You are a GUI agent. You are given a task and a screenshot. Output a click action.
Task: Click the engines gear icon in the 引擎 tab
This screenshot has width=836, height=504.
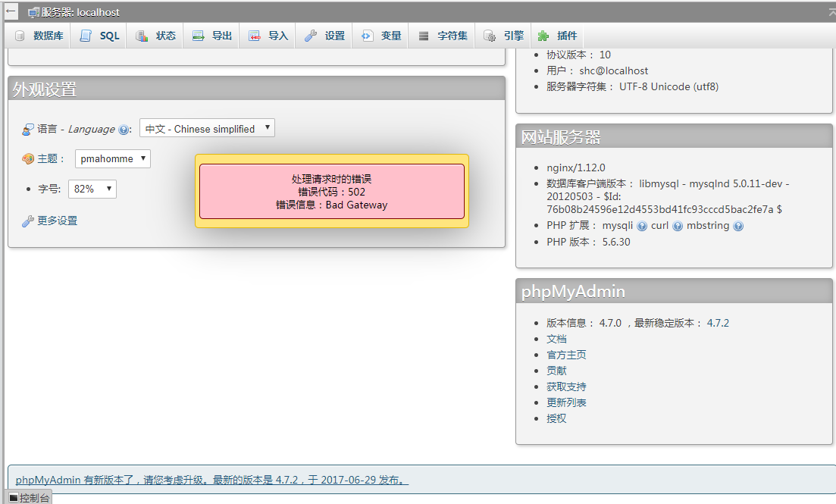[x=490, y=36]
